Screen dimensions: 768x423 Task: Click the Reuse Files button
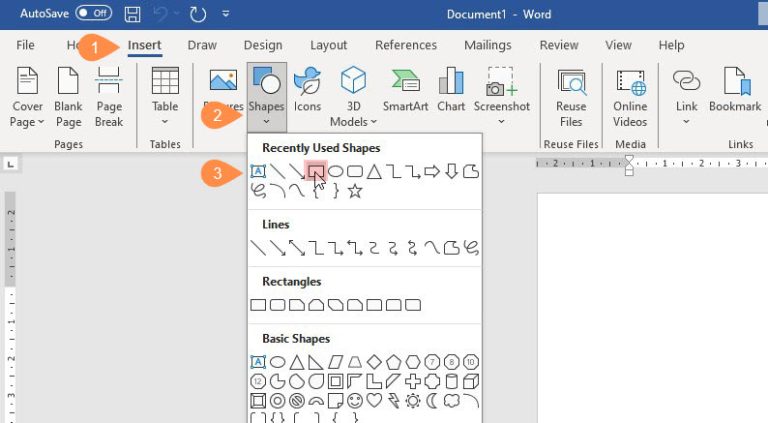point(571,97)
